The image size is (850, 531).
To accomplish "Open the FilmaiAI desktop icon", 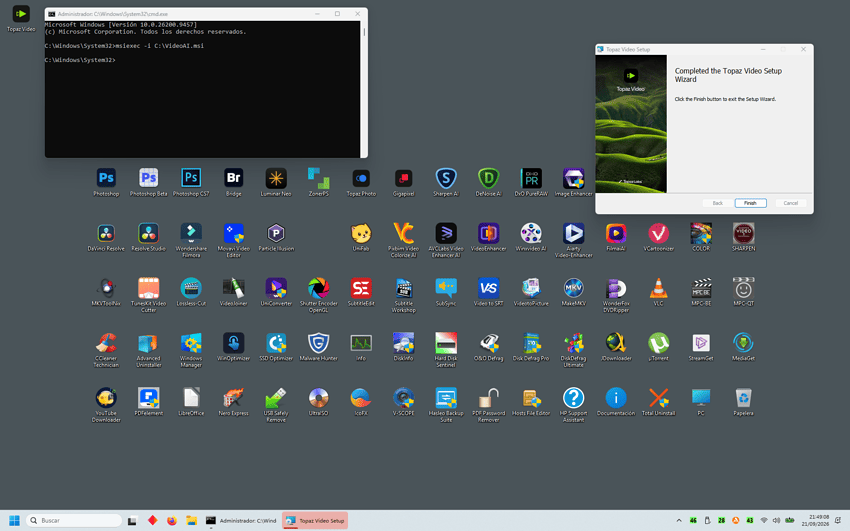I will (x=616, y=237).
